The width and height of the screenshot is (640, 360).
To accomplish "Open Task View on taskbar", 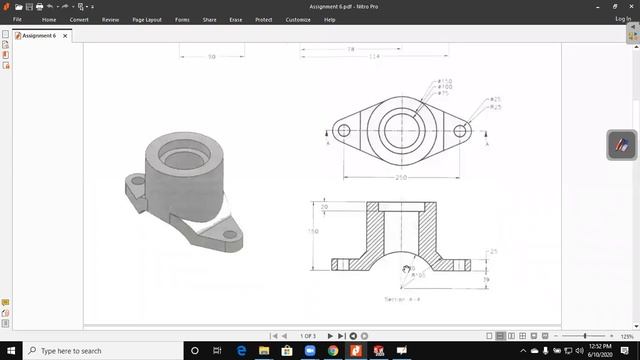I will [217, 351].
